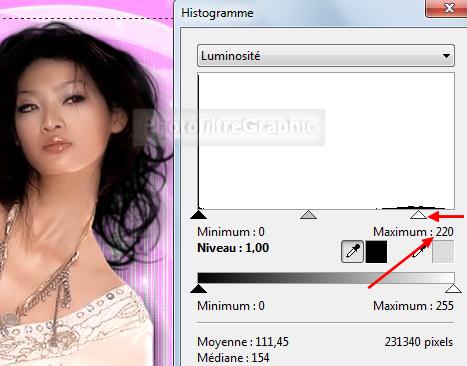467x366 pixels.
Task: Click the Histogramme title bar
Action: tap(300, 13)
